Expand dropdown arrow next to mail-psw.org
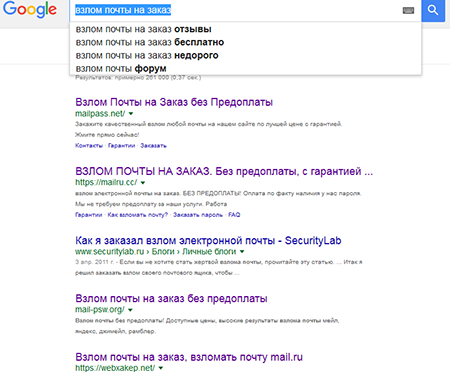Screen dimensions: 450x372 point(130,310)
